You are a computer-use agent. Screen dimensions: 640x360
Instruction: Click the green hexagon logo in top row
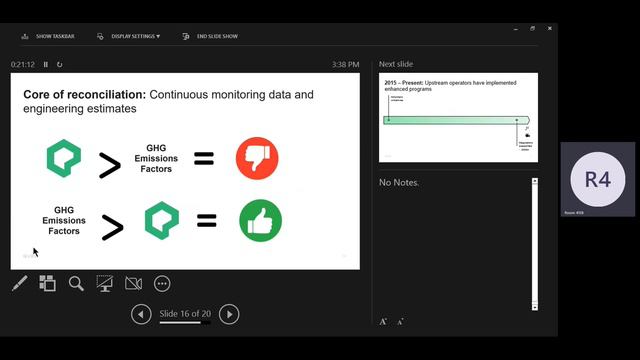point(64,158)
